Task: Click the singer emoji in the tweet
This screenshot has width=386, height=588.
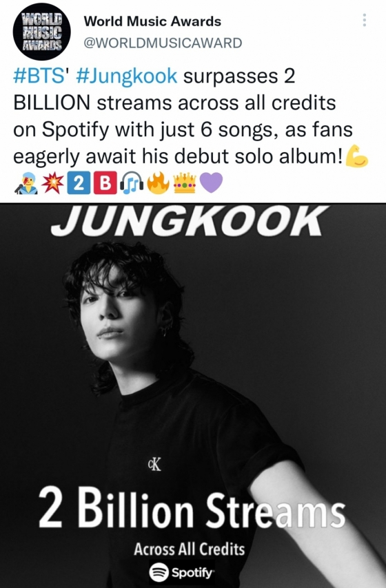Action: click(26, 183)
